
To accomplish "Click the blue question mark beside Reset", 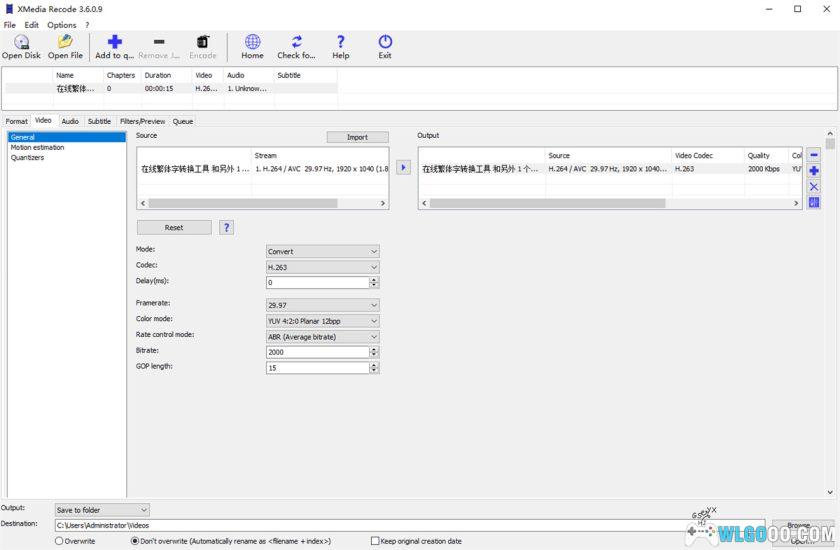I will (227, 228).
